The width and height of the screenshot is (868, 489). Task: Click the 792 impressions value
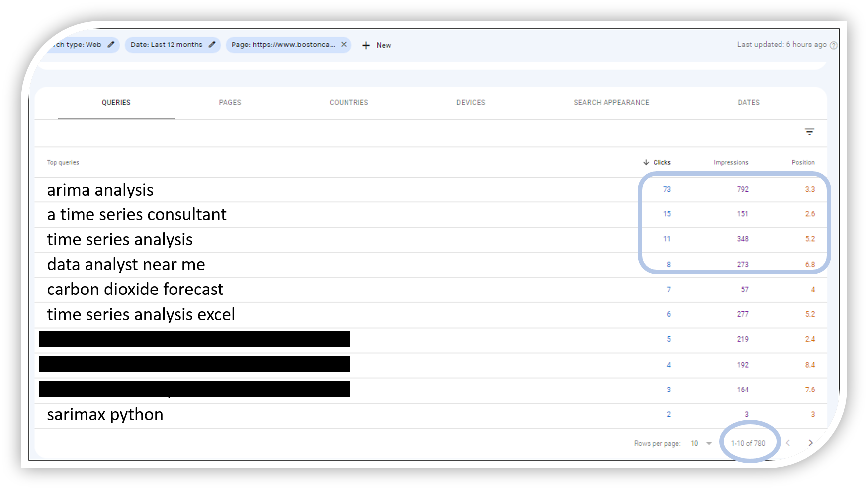pyautogui.click(x=743, y=189)
